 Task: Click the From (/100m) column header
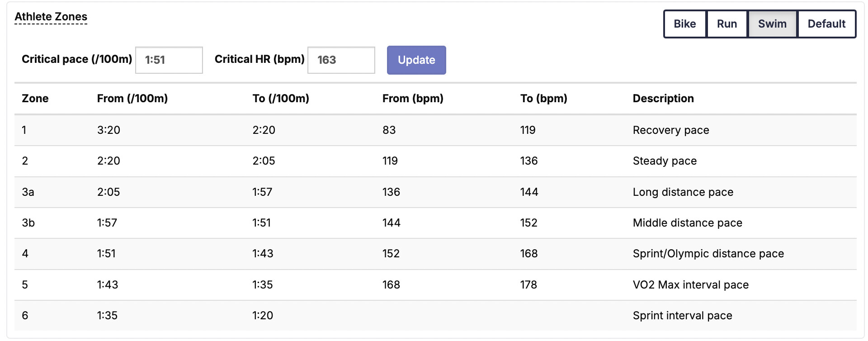click(132, 99)
